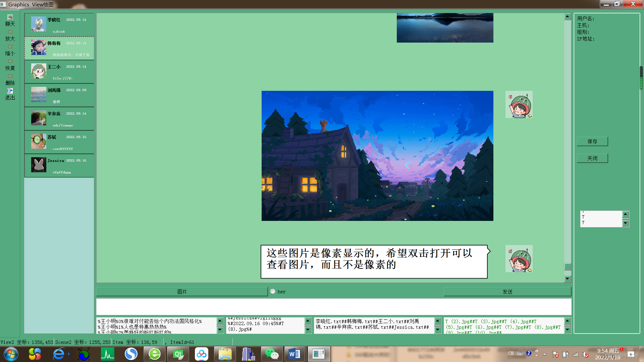Click up arrow of right-panel number list
The height and width of the screenshot is (362, 644).
coord(626,214)
